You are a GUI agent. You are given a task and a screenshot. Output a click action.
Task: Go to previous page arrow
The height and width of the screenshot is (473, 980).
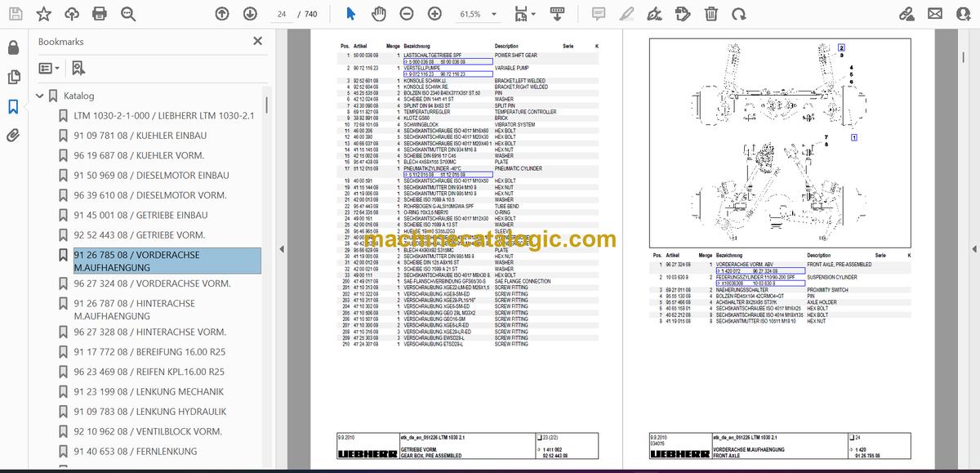point(222,14)
